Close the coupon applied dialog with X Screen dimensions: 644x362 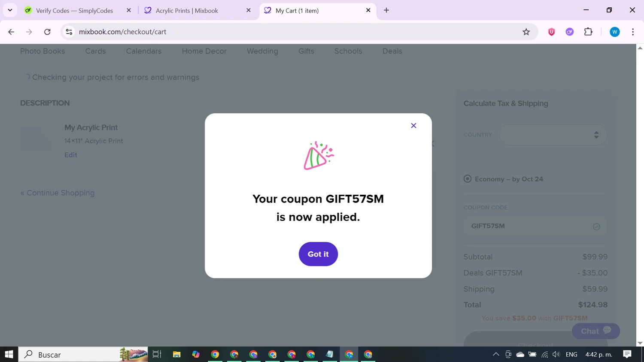[x=413, y=125]
